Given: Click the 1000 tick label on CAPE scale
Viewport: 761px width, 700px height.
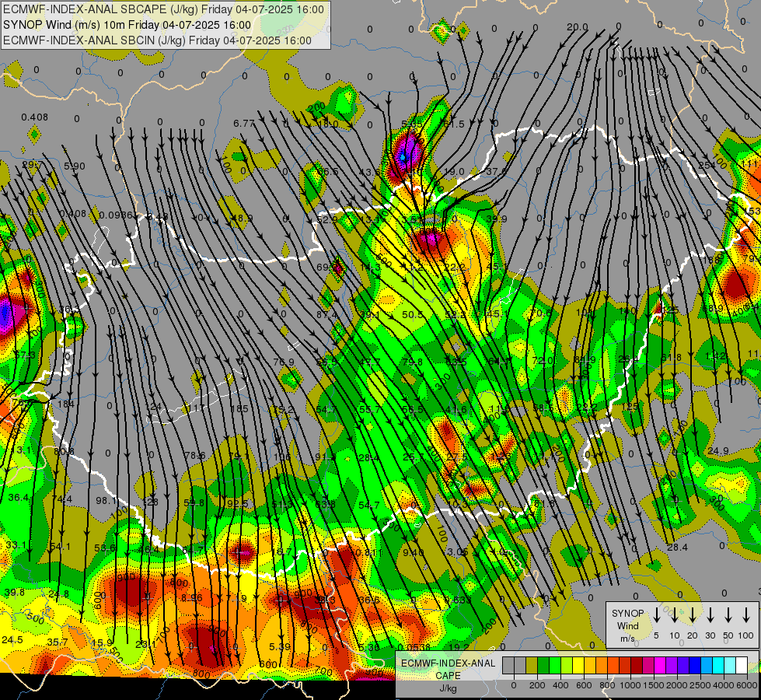Looking at the screenshot, I should (630, 685).
